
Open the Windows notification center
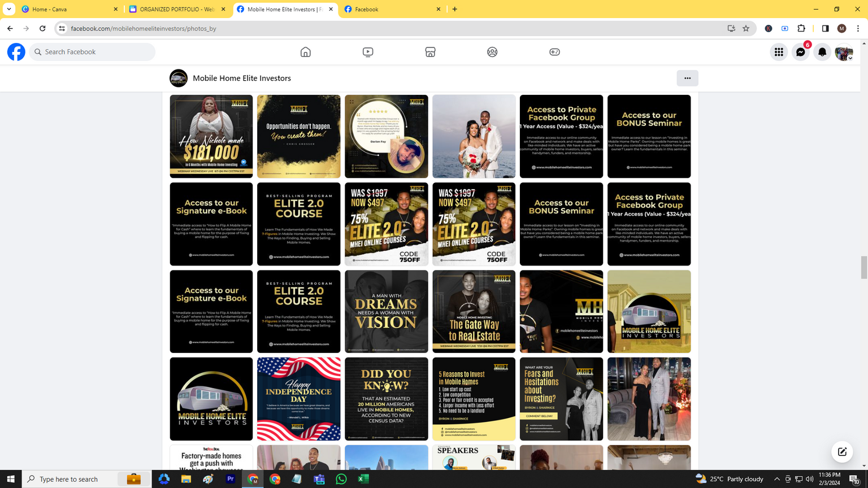pyautogui.click(x=854, y=479)
